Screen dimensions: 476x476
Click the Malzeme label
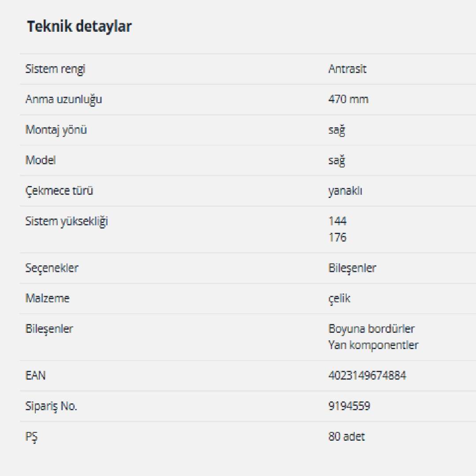tap(47, 298)
